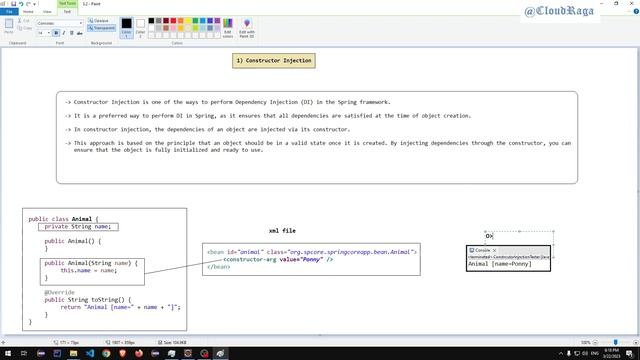Click the Paint help icon
Image resolution: width=640 pixels, height=360 pixels.
click(x=636, y=11)
